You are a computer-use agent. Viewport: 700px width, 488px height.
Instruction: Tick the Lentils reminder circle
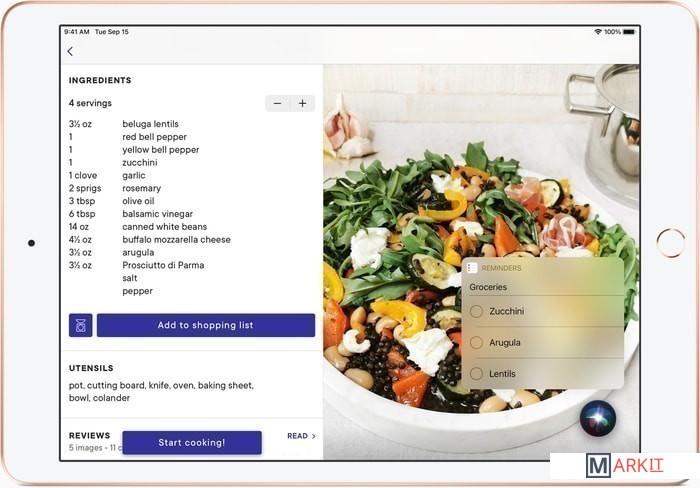click(476, 374)
